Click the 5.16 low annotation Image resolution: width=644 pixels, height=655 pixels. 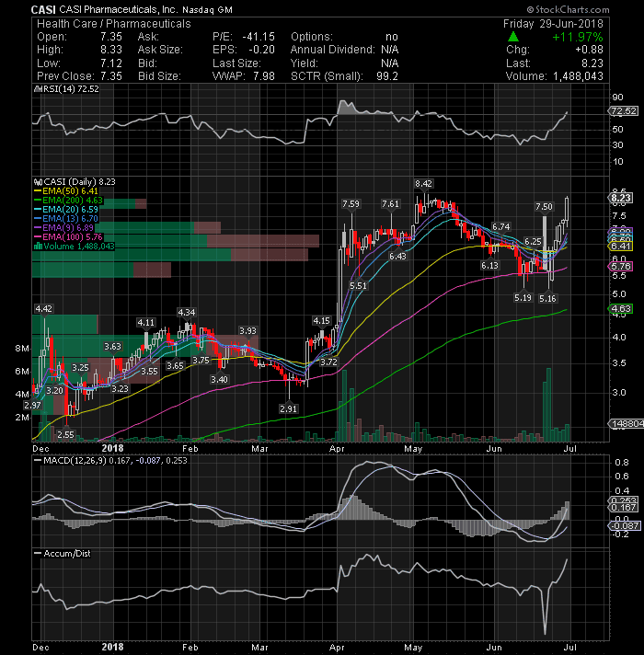(547, 299)
